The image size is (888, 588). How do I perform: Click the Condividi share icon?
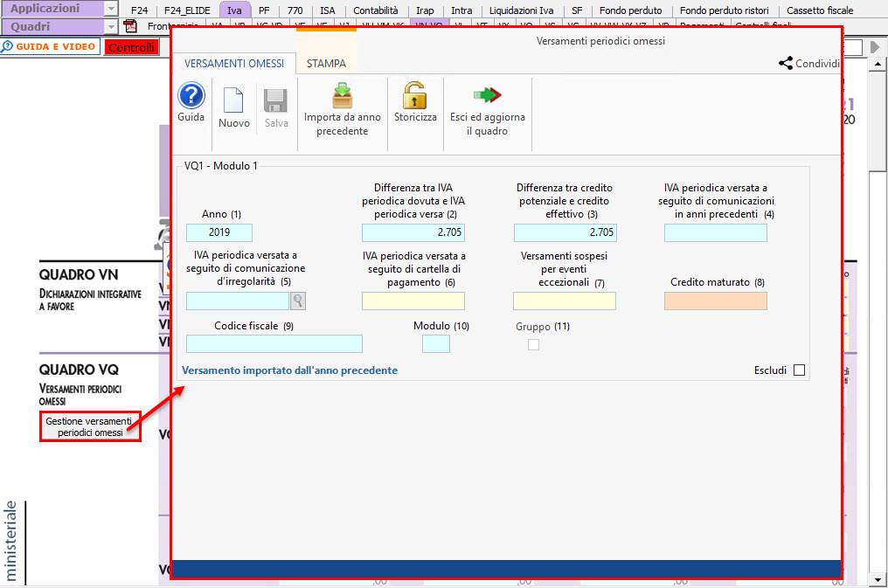786,64
